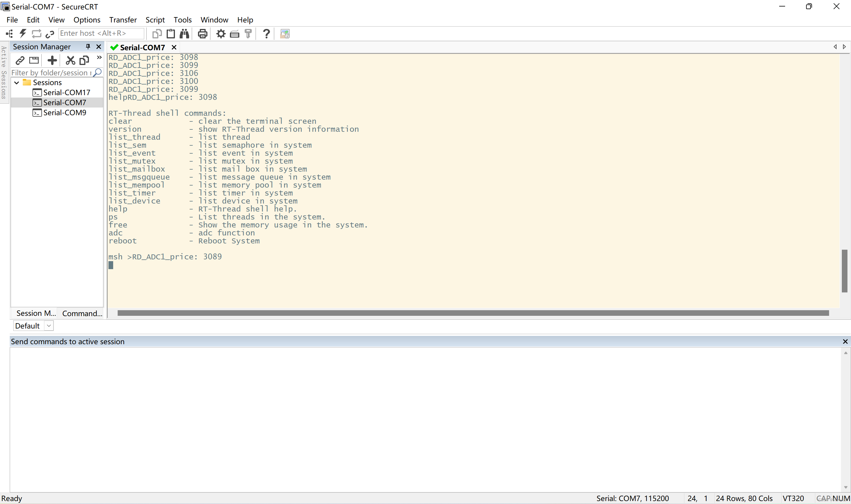Toggle the Session Manager pin auto-hide
Screen dimensions: 851x504
pyautogui.click(x=88, y=46)
